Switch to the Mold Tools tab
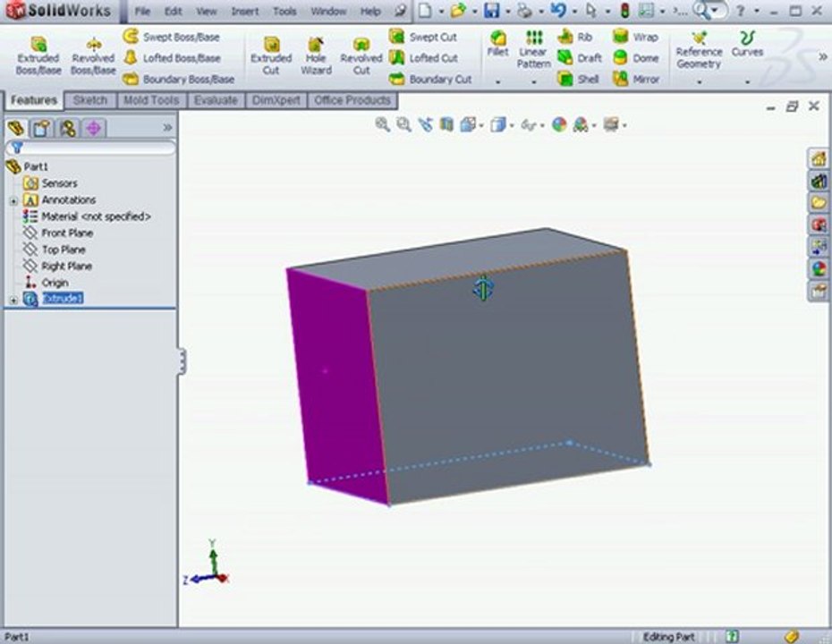 [x=151, y=100]
